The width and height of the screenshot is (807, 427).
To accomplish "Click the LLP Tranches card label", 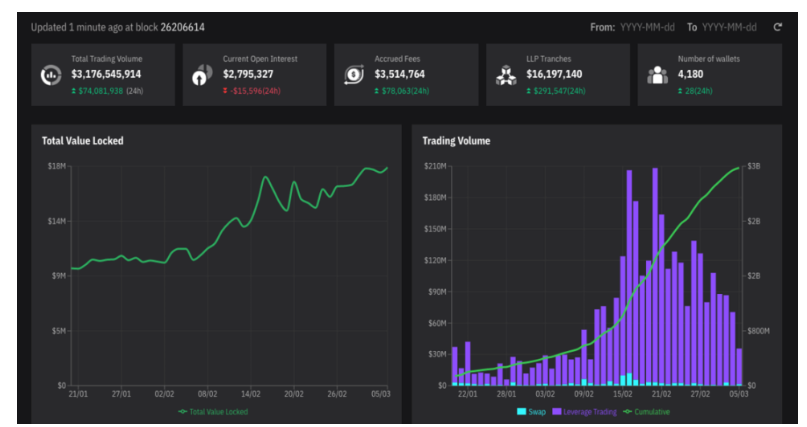I will (x=549, y=59).
